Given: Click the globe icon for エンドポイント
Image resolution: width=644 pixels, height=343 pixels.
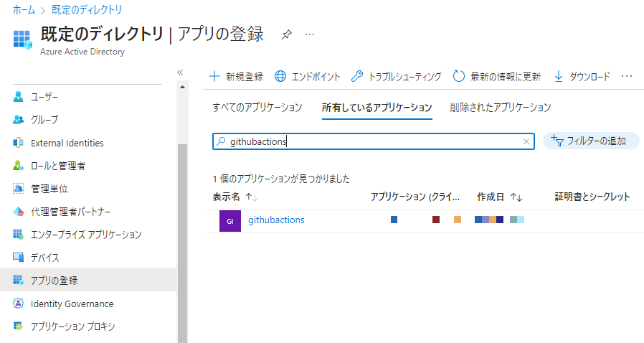Looking at the screenshot, I should pyautogui.click(x=280, y=76).
